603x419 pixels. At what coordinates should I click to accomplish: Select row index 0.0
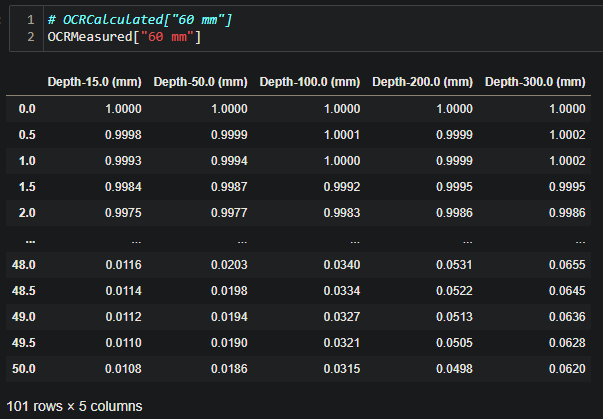coord(27,109)
